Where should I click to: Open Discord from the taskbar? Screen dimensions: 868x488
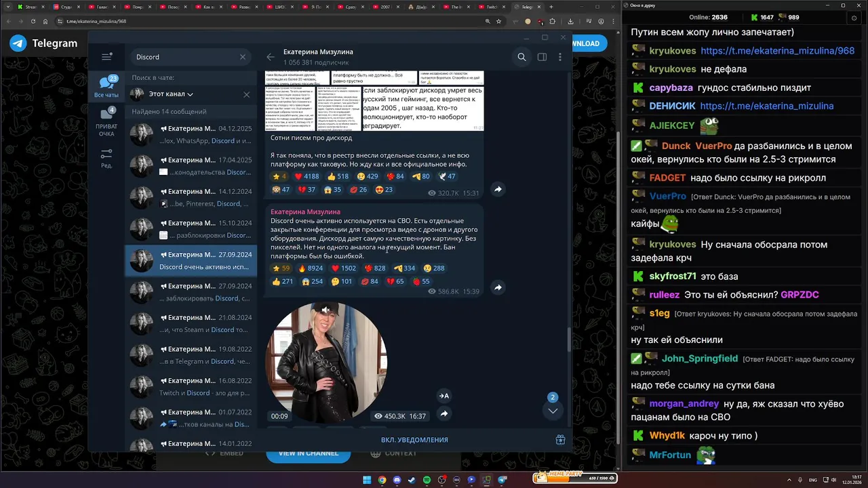pos(397,480)
